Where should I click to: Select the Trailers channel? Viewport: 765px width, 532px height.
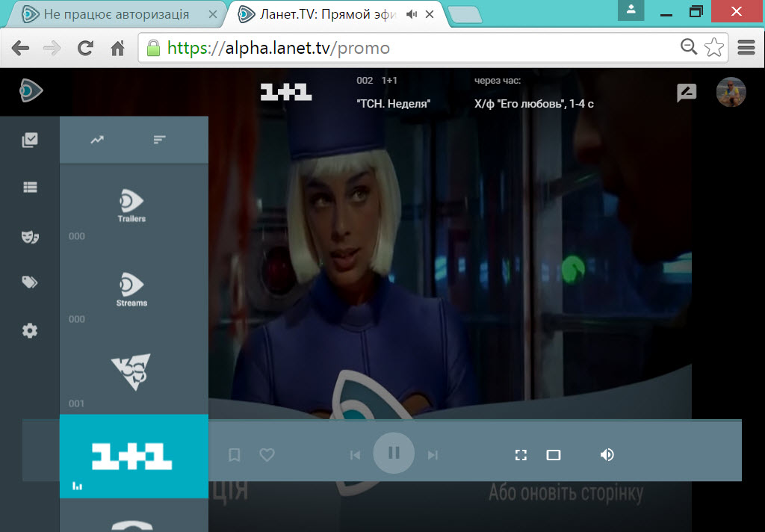131,205
